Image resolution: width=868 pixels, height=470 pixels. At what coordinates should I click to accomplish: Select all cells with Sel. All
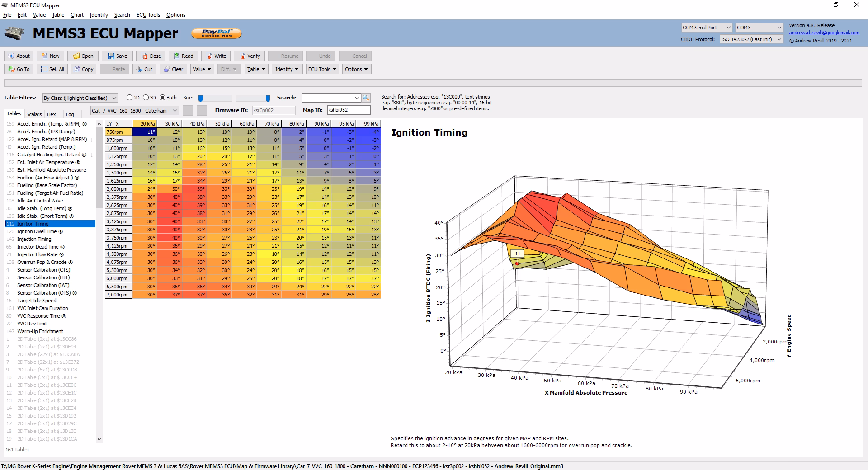(x=52, y=69)
